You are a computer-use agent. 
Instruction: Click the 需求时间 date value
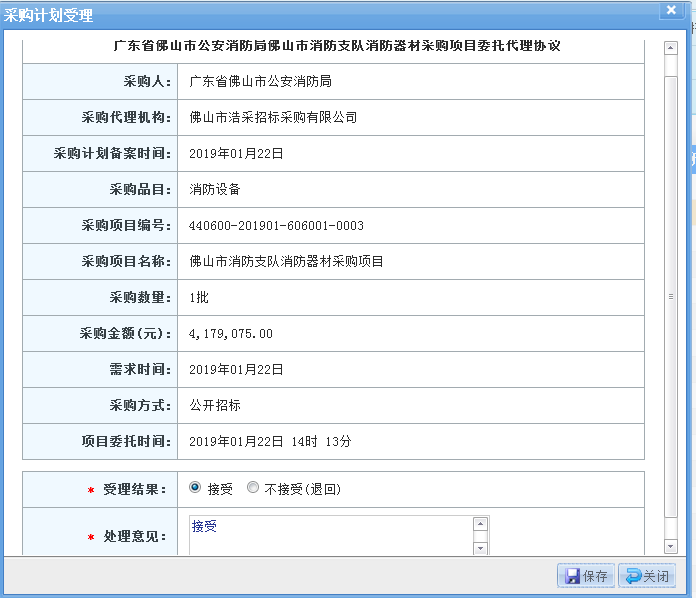point(236,369)
